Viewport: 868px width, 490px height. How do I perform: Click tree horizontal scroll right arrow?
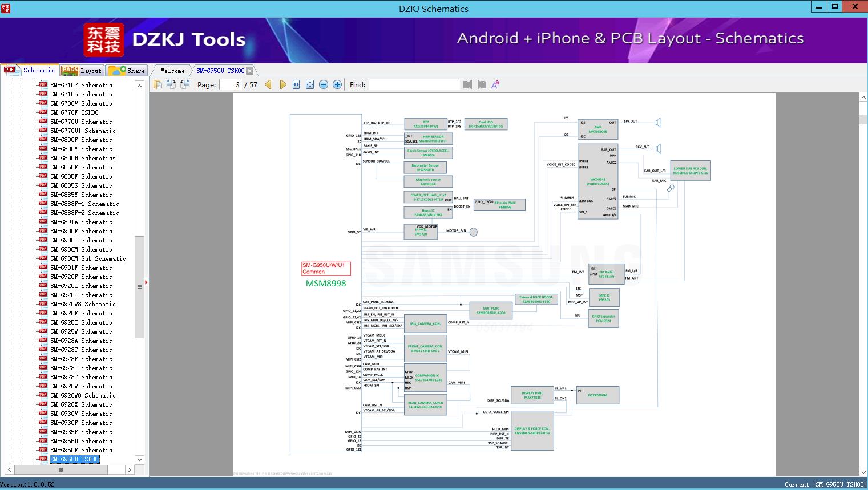tap(130, 470)
